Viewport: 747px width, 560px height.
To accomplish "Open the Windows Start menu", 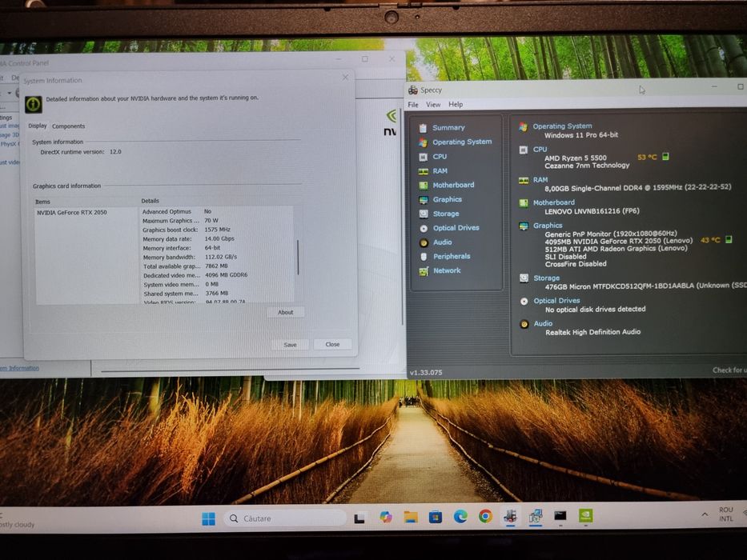I will click(x=208, y=518).
